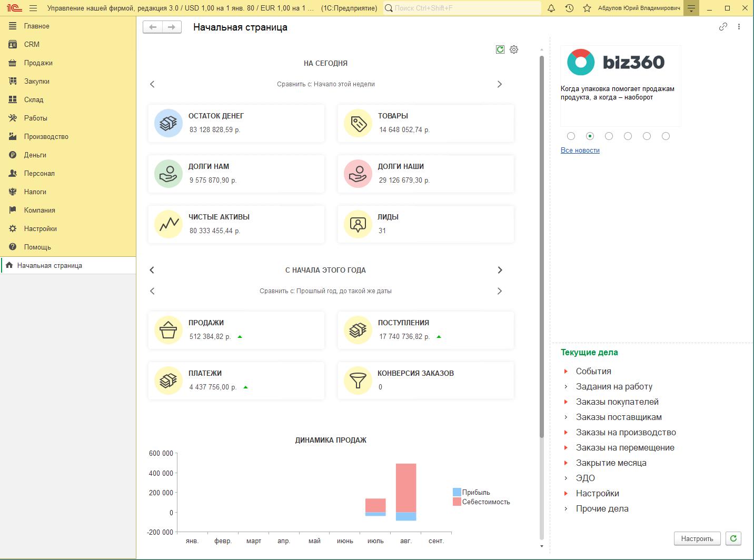Expand the Закрытие месяца item
The image size is (754, 560).
coord(566,463)
